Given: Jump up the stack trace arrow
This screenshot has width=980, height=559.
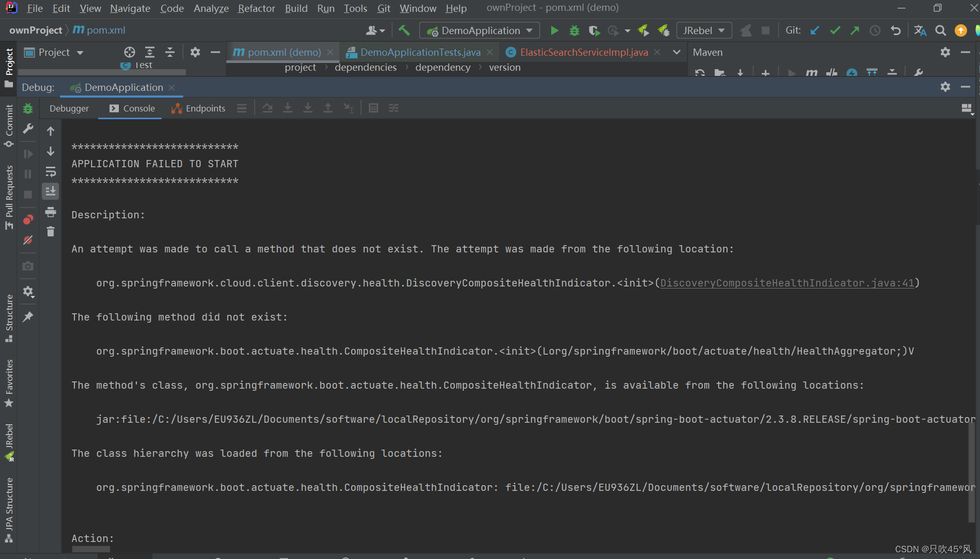Looking at the screenshot, I should click(x=51, y=131).
